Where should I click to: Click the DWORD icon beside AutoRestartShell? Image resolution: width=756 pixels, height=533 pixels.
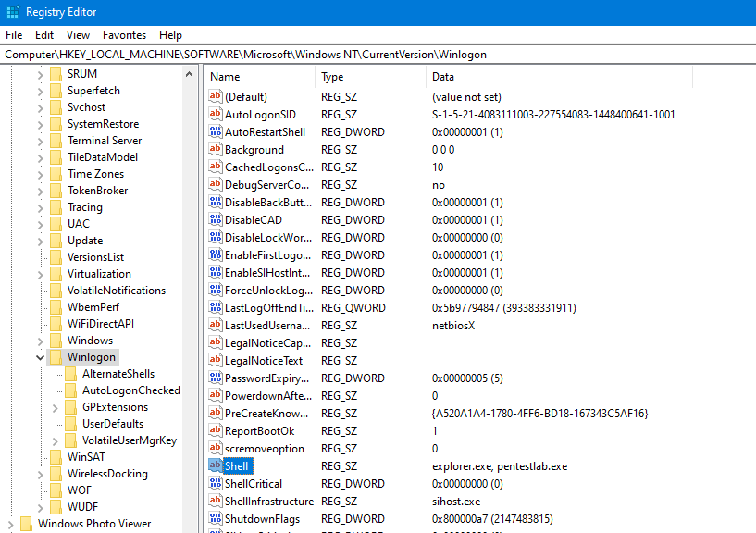point(215,131)
